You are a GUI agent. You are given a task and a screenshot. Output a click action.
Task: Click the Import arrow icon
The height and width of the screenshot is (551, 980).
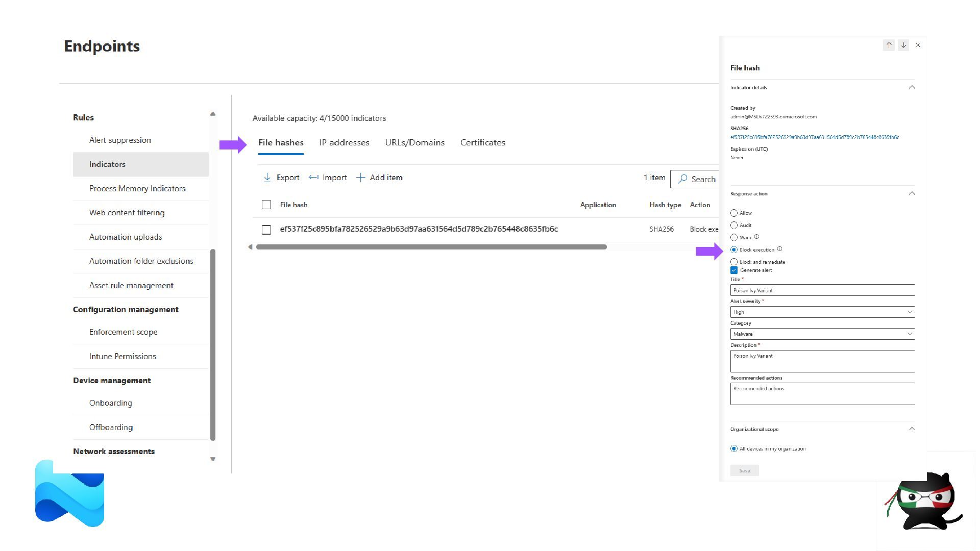[313, 178]
